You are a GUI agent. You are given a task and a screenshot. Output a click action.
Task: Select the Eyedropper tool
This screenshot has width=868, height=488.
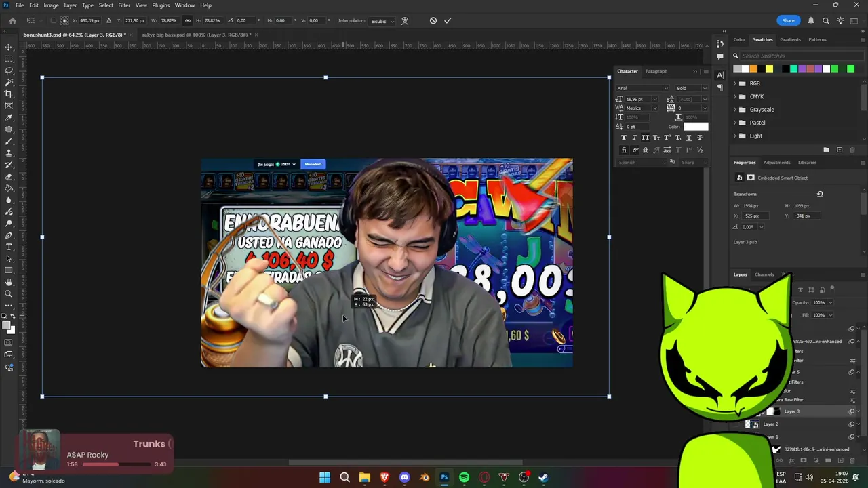[x=9, y=117]
